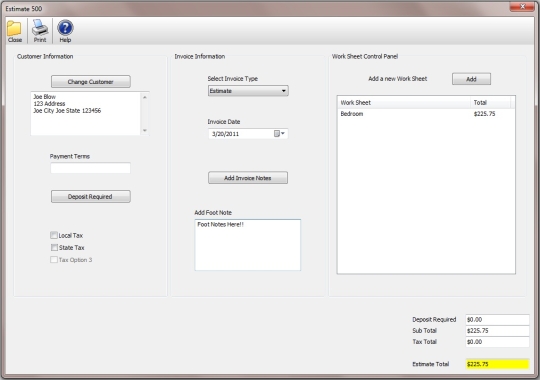Click the Deposit Required button

(x=91, y=196)
